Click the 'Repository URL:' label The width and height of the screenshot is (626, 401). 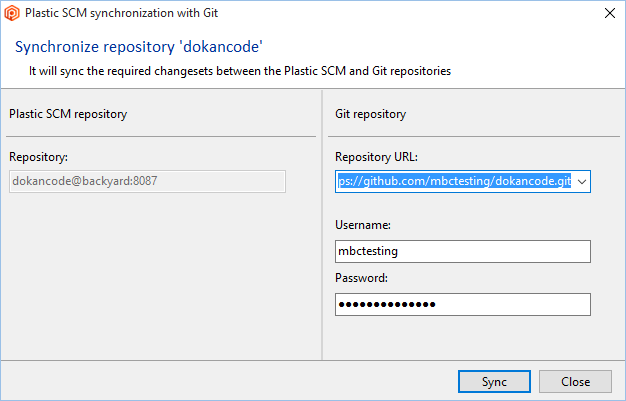click(x=376, y=157)
